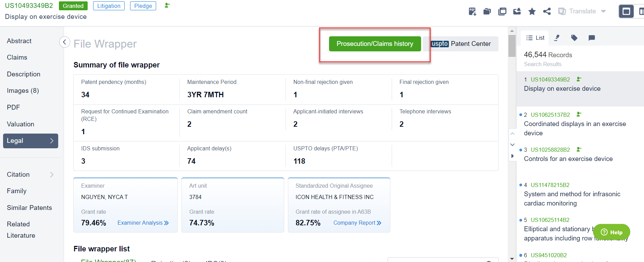
Task: Switch to the List tab
Action: 535,38
